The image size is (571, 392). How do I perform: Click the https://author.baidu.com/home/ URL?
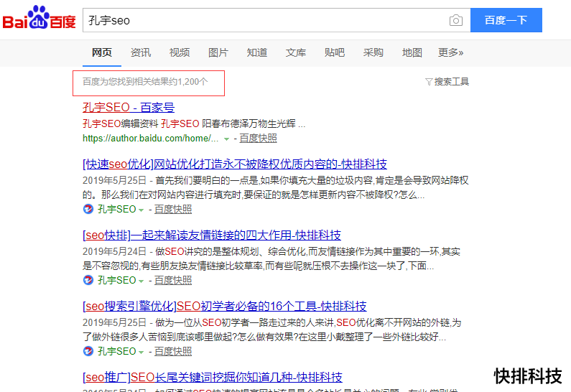pos(150,139)
